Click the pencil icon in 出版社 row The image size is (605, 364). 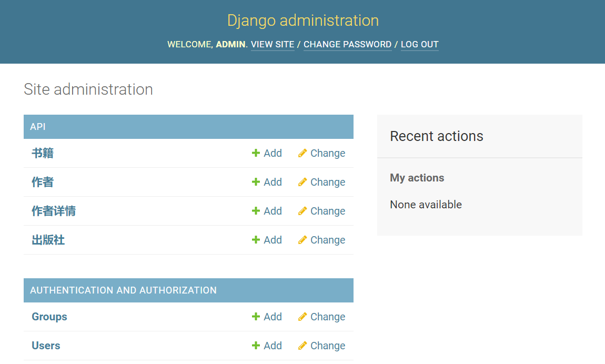tap(302, 240)
